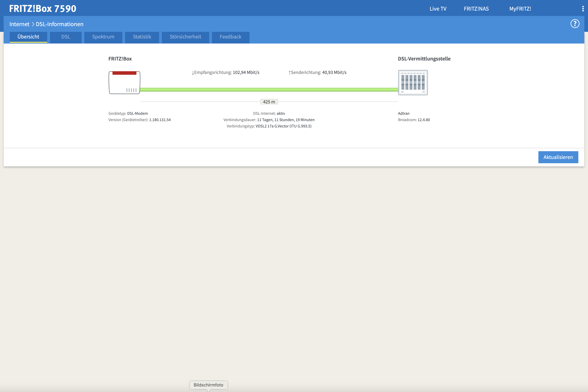The height and width of the screenshot is (392, 588).
Task: Go to the Statistik tab
Action: pyautogui.click(x=142, y=37)
